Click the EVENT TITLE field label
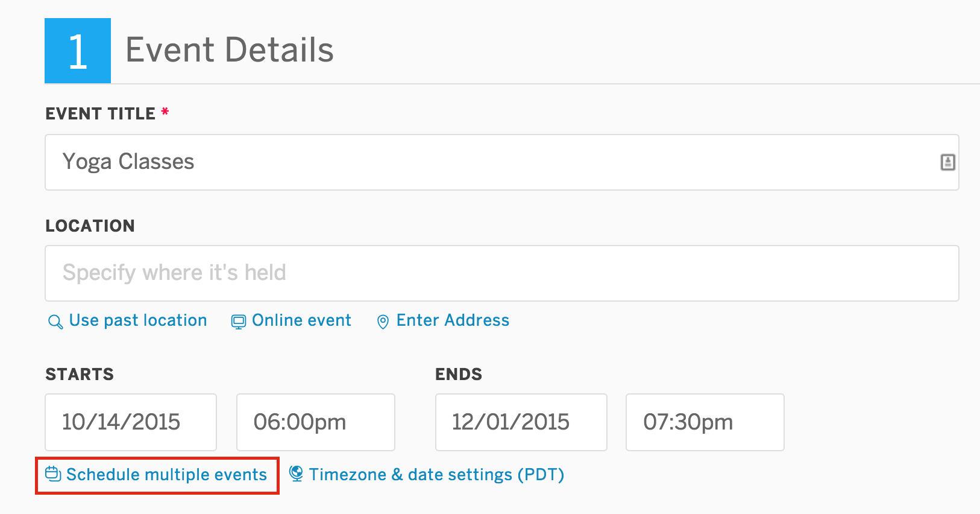The image size is (980, 514). (101, 113)
